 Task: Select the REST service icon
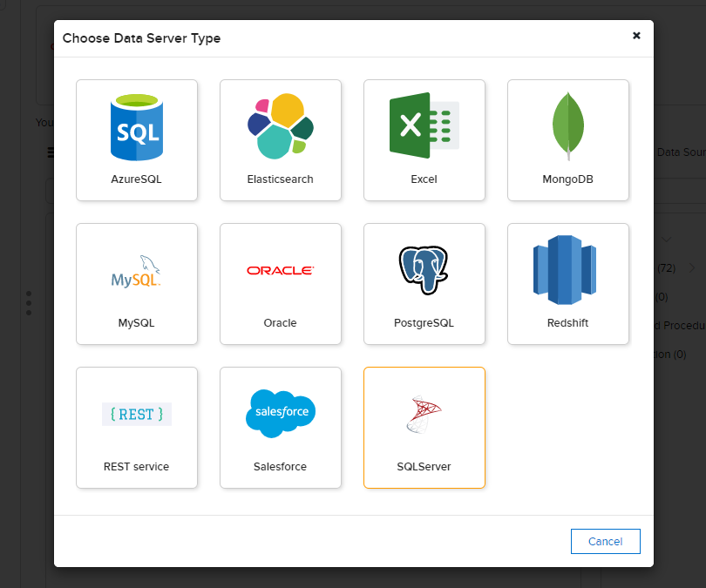pyautogui.click(x=137, y=414)
